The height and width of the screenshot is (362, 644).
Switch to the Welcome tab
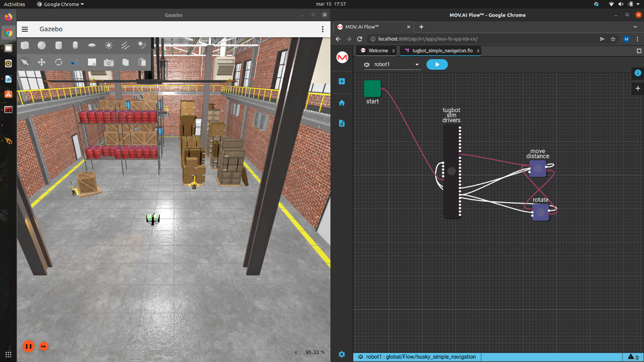point(378,50)
